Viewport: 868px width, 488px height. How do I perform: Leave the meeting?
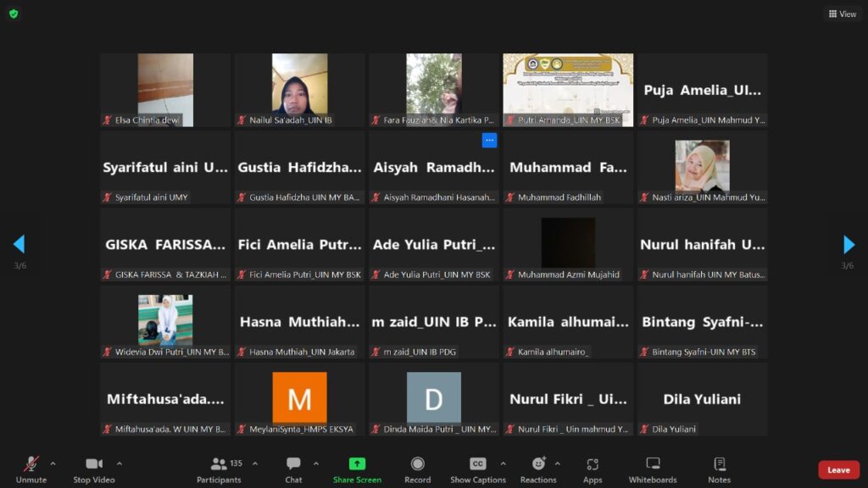[x=838, y=470]
